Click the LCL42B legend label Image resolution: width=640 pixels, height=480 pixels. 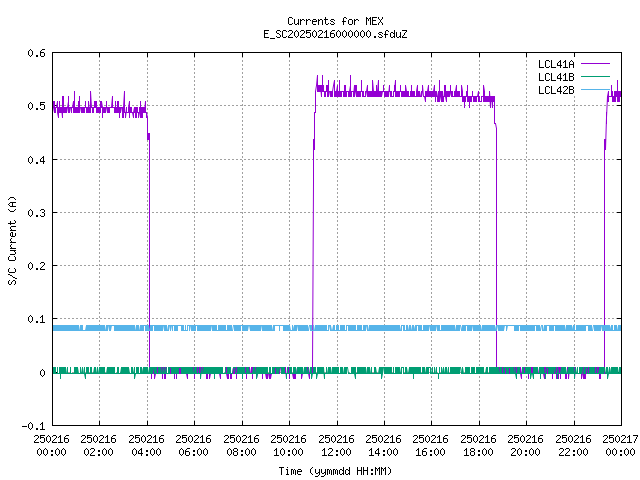point(556,90)
